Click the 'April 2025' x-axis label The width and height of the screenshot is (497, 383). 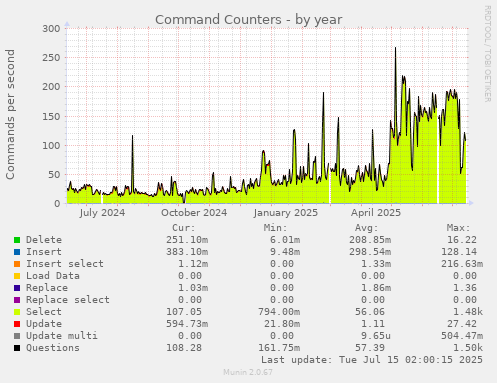coord(376,213)
